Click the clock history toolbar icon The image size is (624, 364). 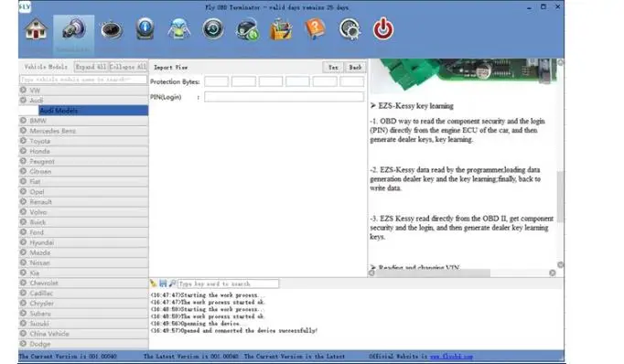coord(213,29)
